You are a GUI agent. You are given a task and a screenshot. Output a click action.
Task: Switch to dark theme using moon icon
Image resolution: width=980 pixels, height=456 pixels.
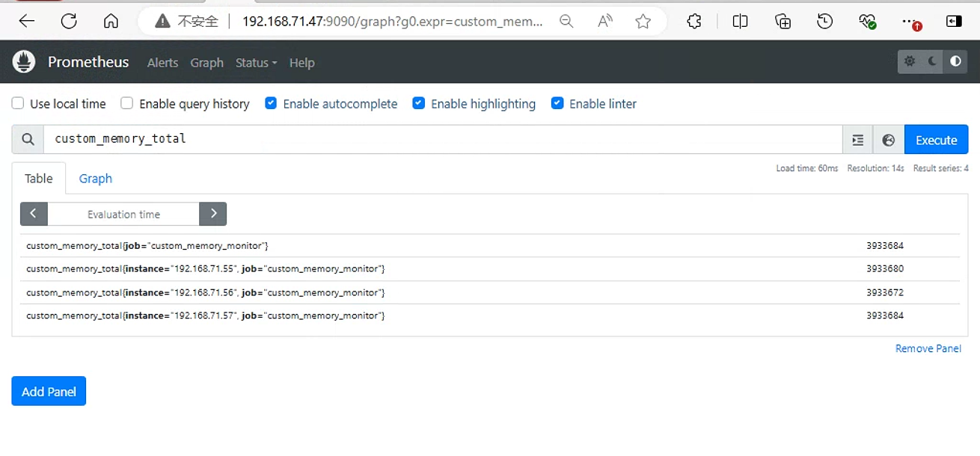click(x=933, y=61)
